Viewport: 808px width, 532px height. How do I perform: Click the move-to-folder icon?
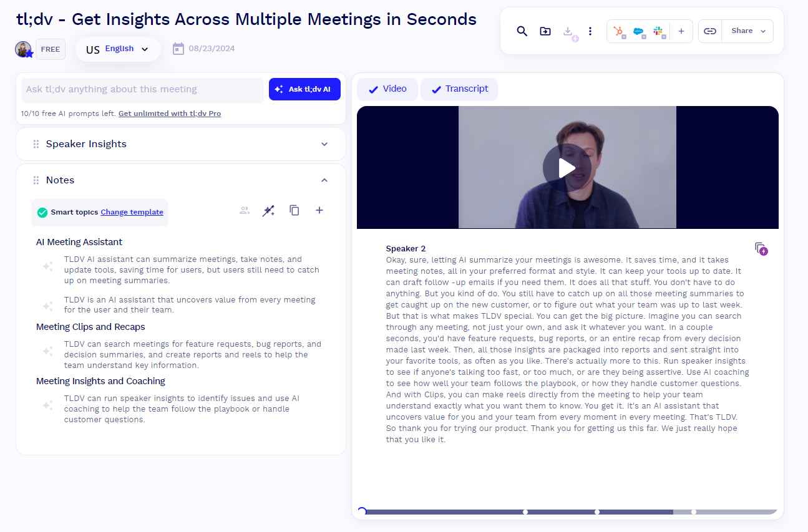545,31
